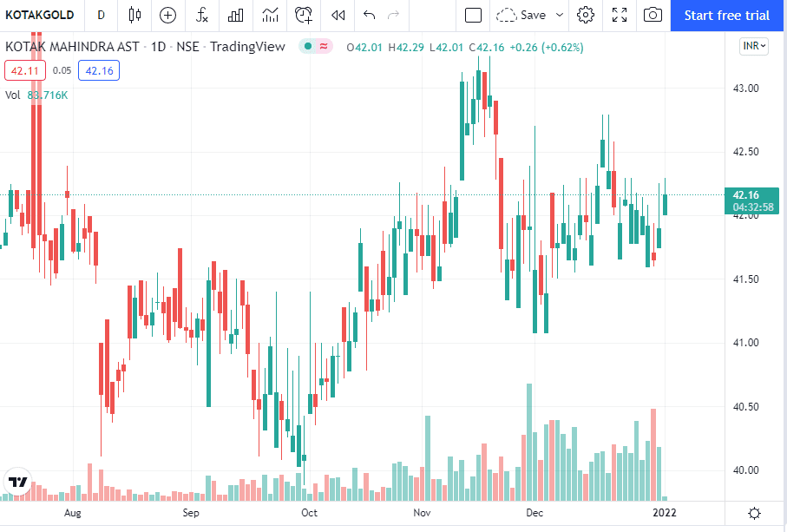
Task: Undo the last chart action
Action: [x=370, y=15]
